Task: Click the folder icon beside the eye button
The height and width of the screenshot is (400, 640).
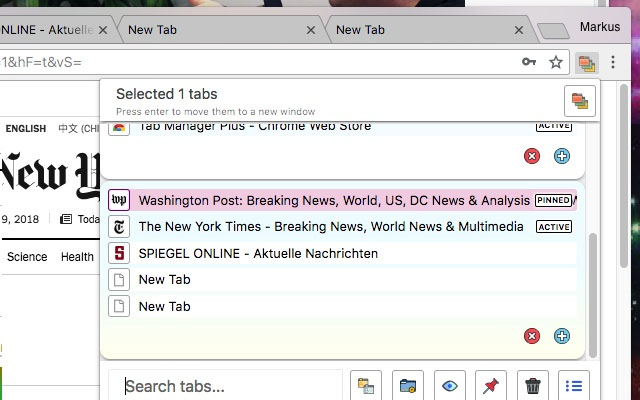Action: pos(407,386)
